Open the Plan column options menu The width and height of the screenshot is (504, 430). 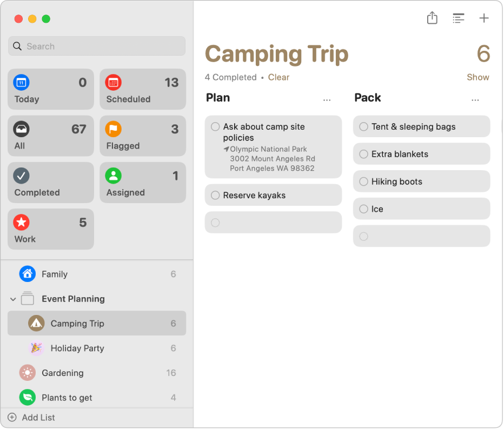tap(327, 100)
